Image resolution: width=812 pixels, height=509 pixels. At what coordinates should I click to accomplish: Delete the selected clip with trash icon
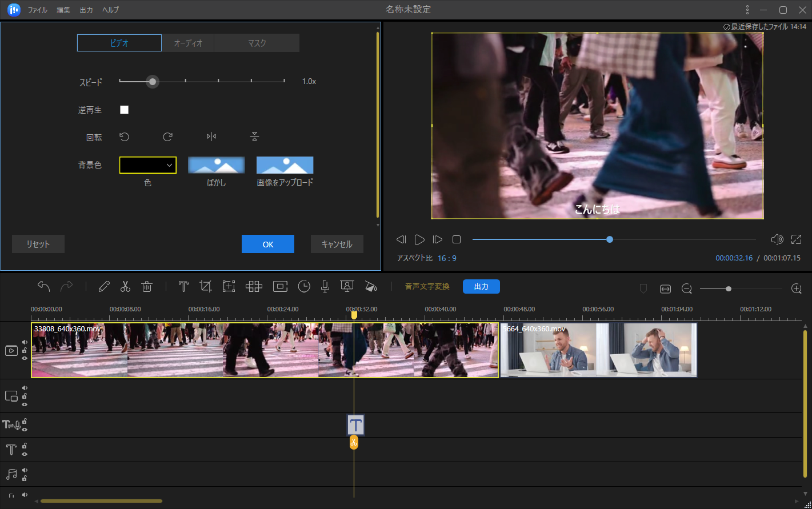click(147, 286)
